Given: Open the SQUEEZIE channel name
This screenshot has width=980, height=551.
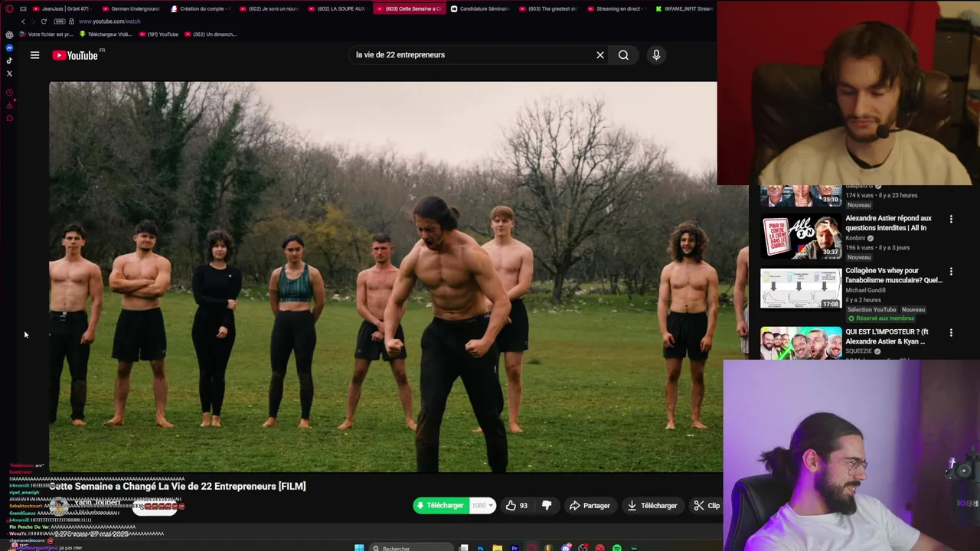Looking at the screenshot, I should (x=859, y=351).
